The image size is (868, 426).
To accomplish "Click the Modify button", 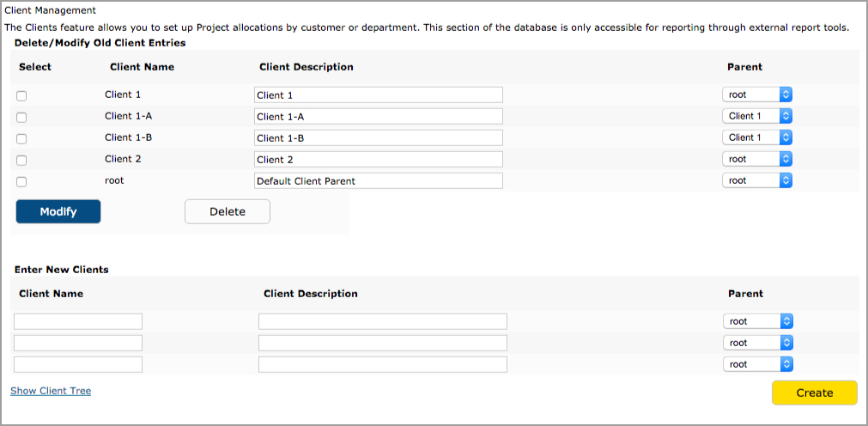I will (x=58, y=211).
